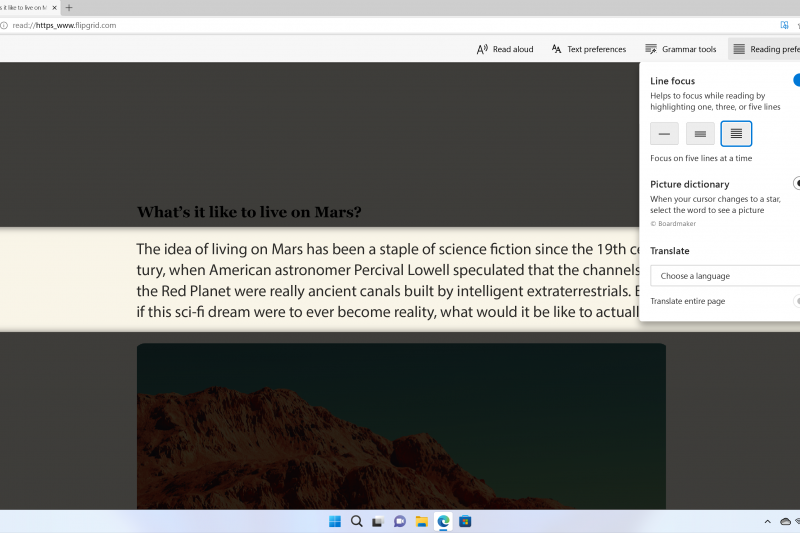Toggle the Translate entire page switch

click(x=796, y=301)
